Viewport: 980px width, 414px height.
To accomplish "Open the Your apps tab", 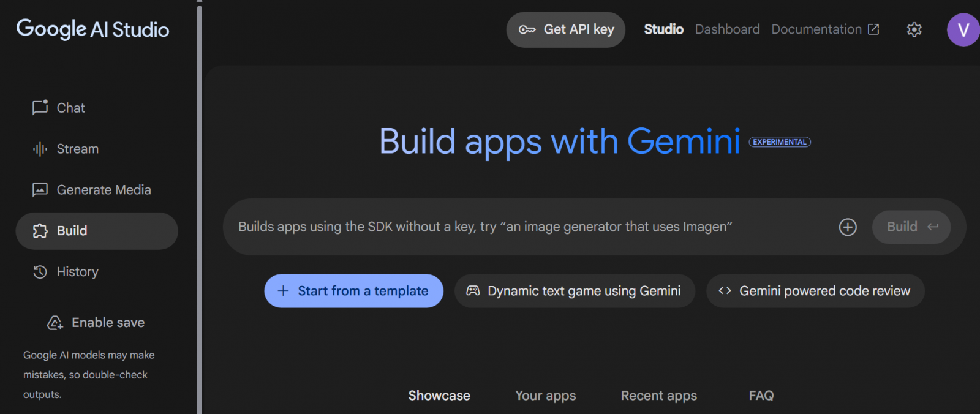I will (545, 396).
